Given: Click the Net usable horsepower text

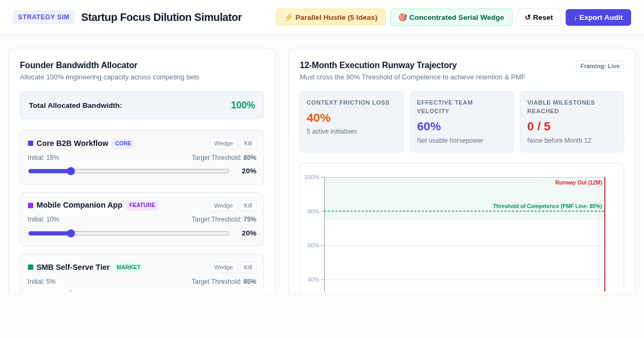Looking at the screenshot, I should coord(450,141).
